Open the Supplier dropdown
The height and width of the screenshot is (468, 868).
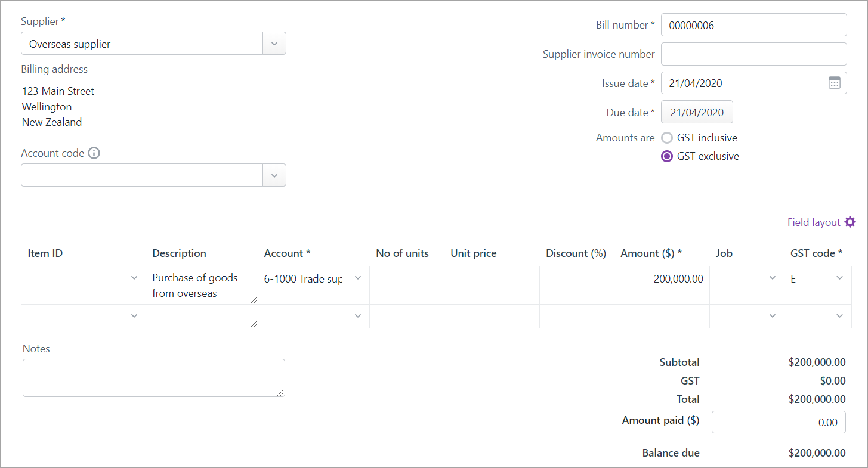click(274, 43)
